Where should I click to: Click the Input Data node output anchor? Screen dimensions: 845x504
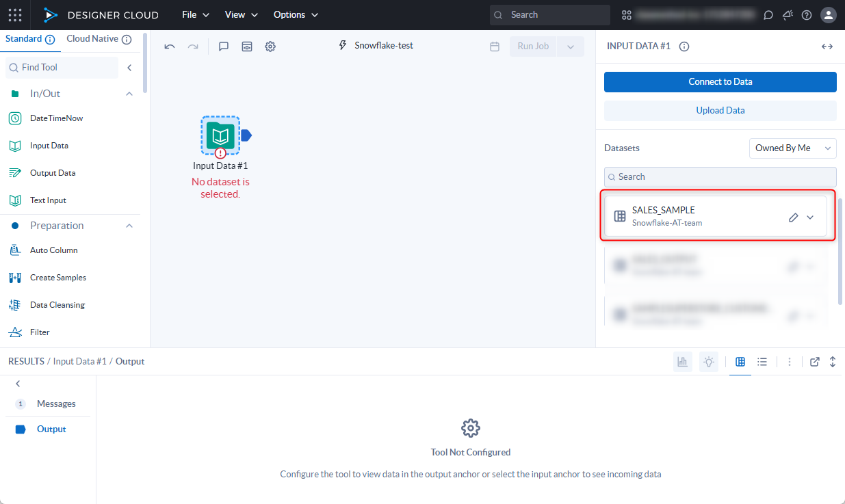[x=246, y=135]
